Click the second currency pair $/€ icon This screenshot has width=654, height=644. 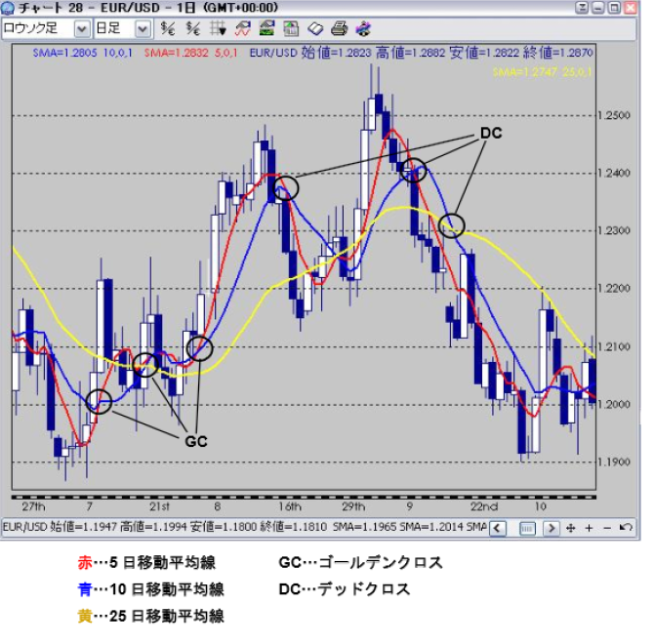[192, 28]
